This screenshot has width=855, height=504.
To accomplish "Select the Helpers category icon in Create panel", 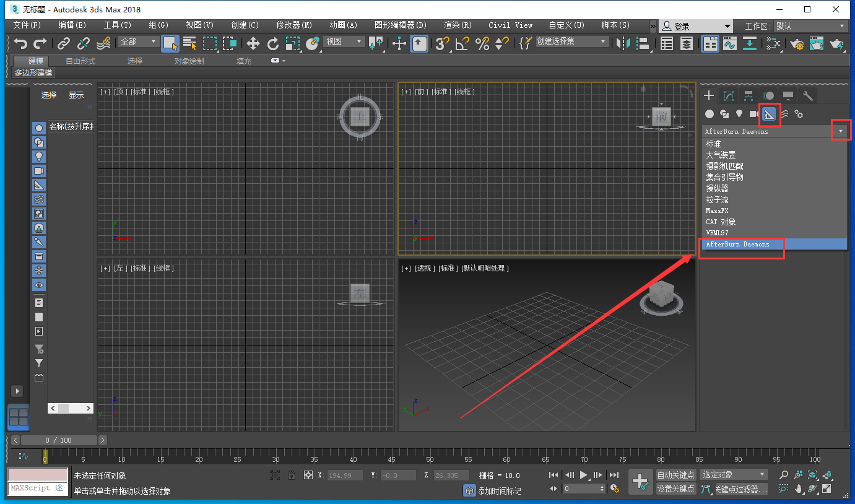I will pos(769,114).
